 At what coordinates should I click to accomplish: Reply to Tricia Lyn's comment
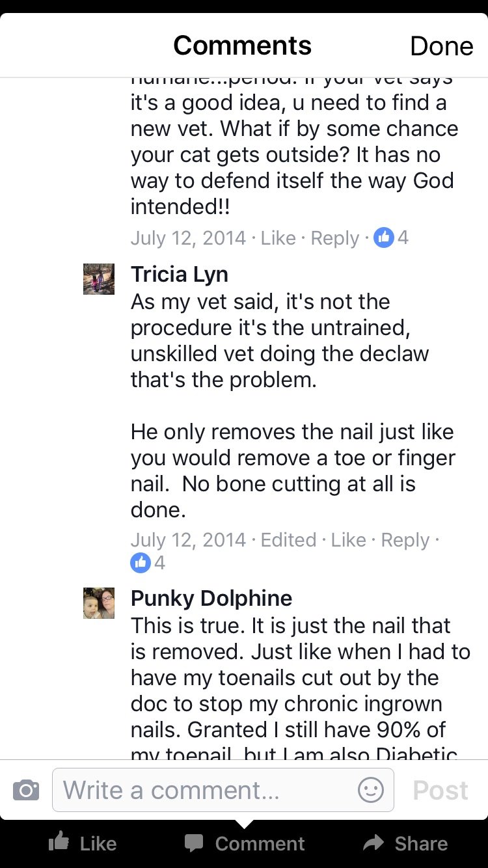(405, 540)
